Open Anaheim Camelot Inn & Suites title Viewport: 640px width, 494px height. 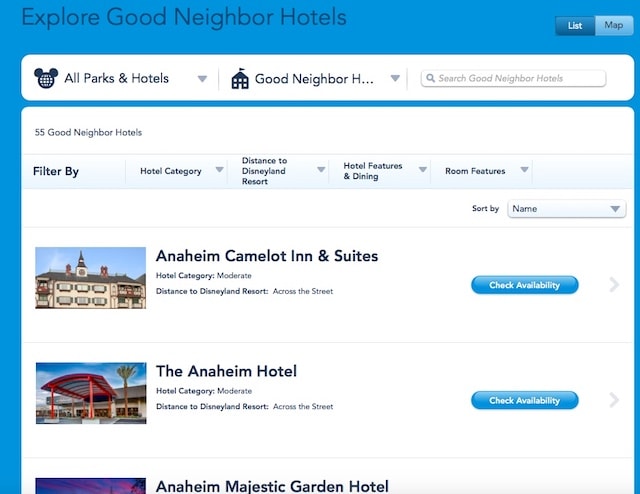point(267,256)
